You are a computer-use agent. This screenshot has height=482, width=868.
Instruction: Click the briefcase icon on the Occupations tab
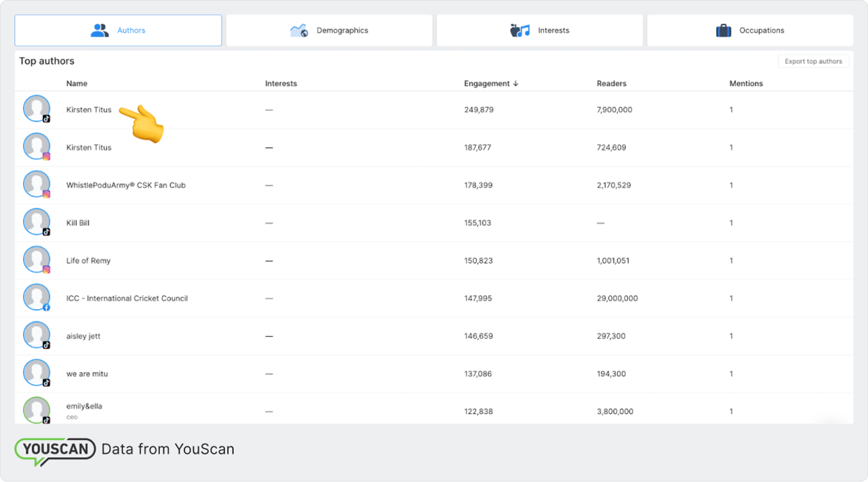(x=724, y=30)
